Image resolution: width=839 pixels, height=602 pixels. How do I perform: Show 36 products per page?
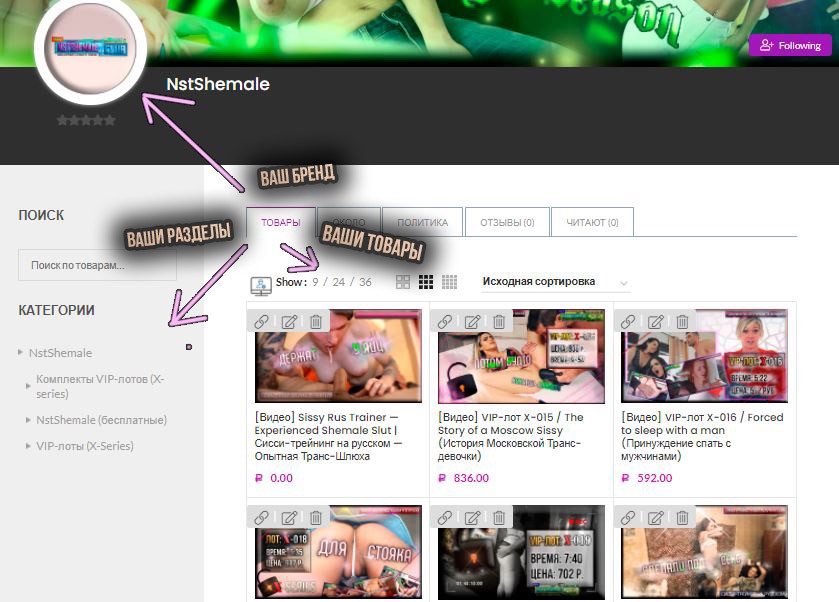(365, 282)
